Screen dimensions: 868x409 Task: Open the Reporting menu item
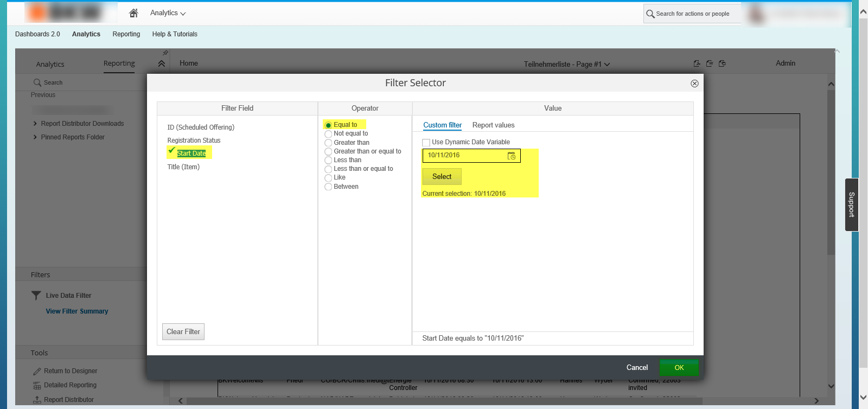[126, 34]
